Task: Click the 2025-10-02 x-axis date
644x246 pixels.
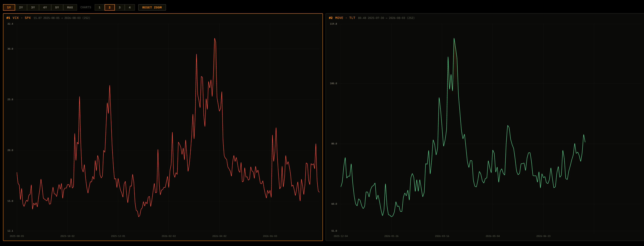Action: coord(67,236)
